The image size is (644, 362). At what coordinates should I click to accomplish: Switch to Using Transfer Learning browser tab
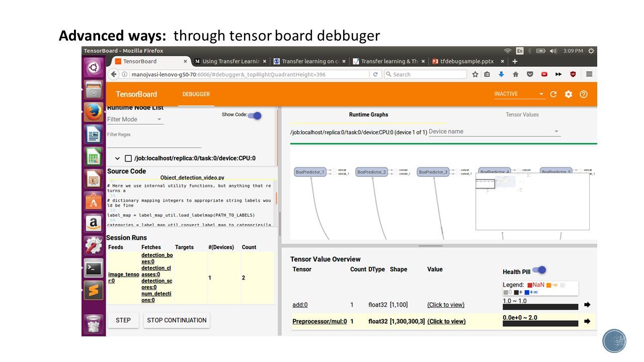tap(230, 61)
